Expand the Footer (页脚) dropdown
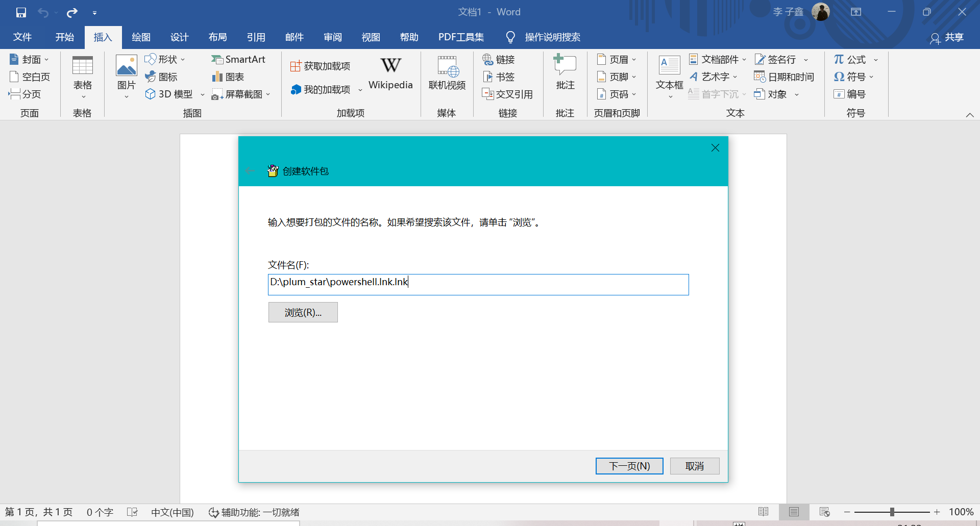 point(634,77)
